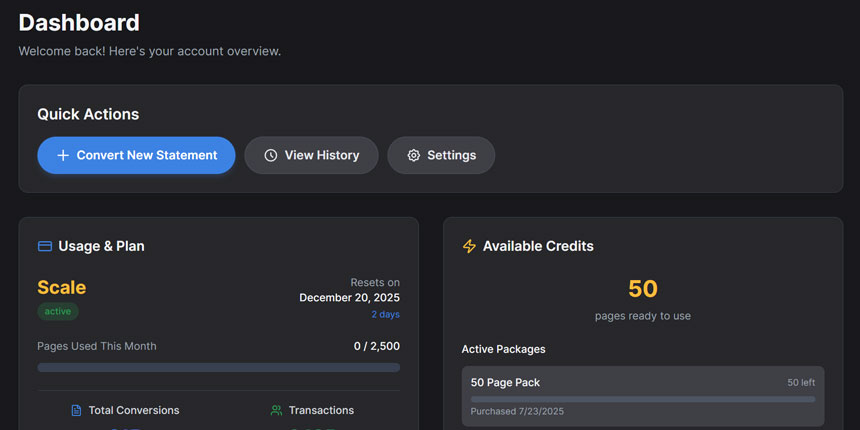
Task: Click the '0 / 2,500' usage value
Action: [x=377, y=346]
